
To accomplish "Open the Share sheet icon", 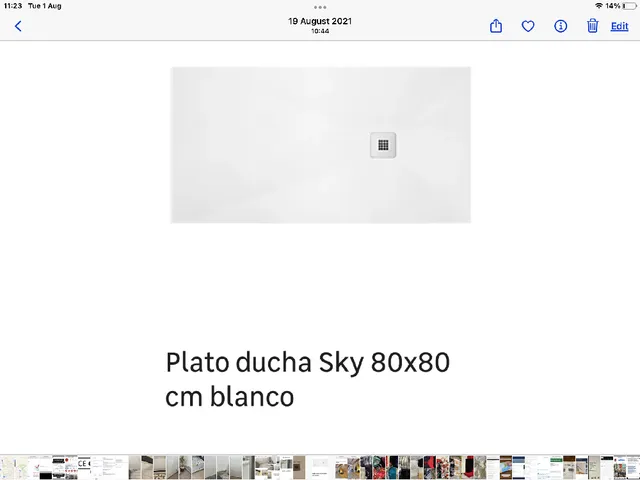I will click(496, 26).
